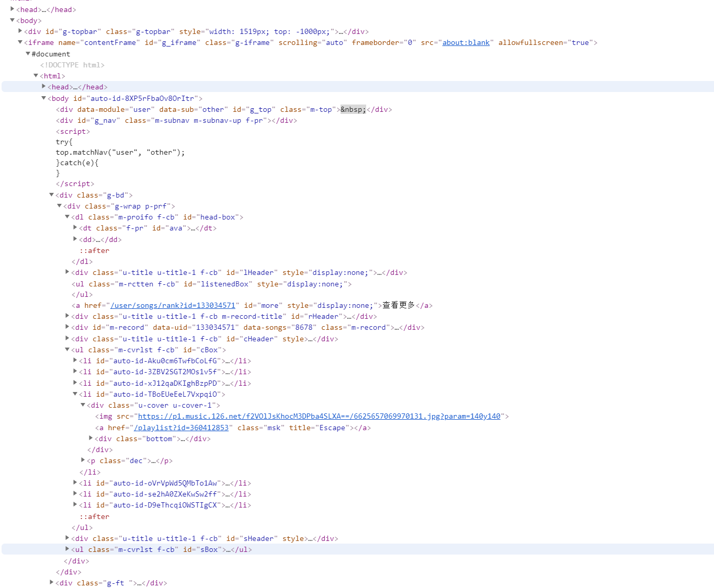Select the allowfullscreen="true" attribute
Viewport: 714px width, 588px height.
pos(546,42)
